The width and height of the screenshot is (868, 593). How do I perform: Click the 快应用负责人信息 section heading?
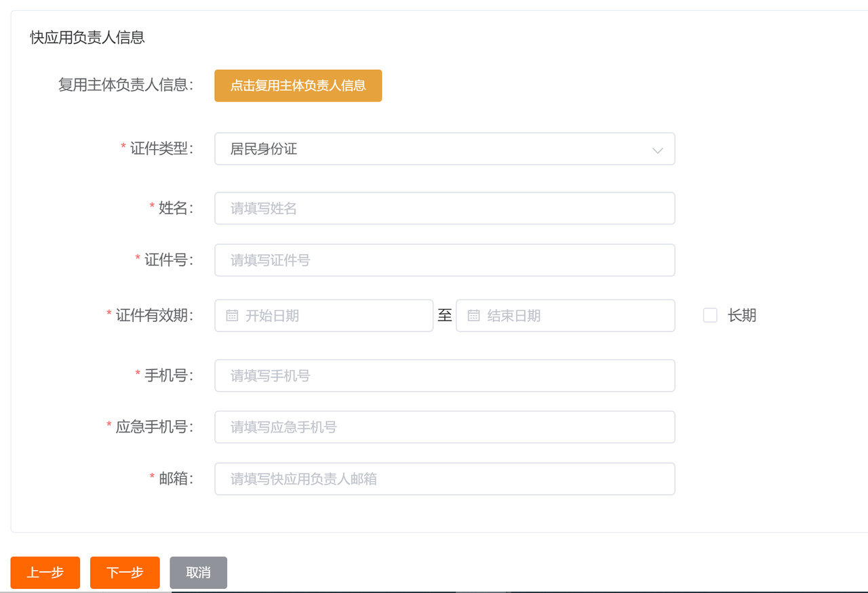[87, 37]
